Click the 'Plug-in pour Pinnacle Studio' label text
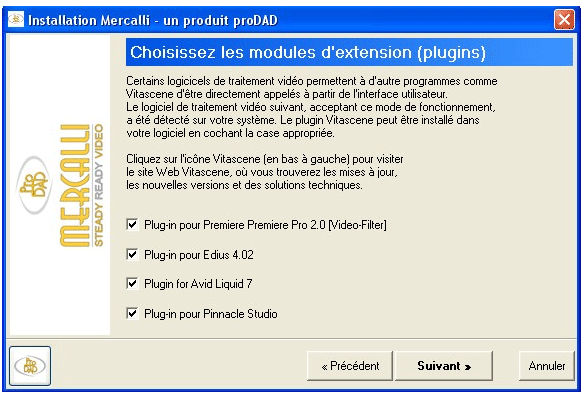Viewport: 586px width, 397px height. 211,314
